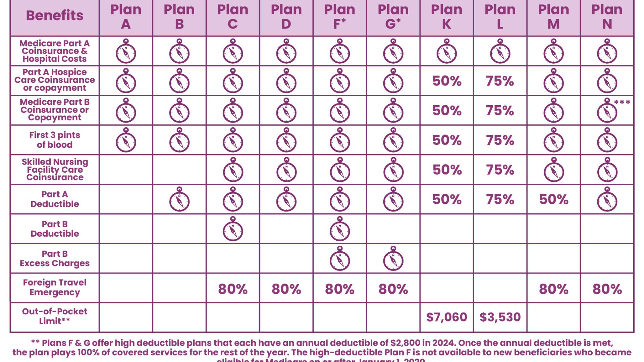
Task: Click Plan M 50% value for Part A Deductible
Action: [x=554, y=199]
